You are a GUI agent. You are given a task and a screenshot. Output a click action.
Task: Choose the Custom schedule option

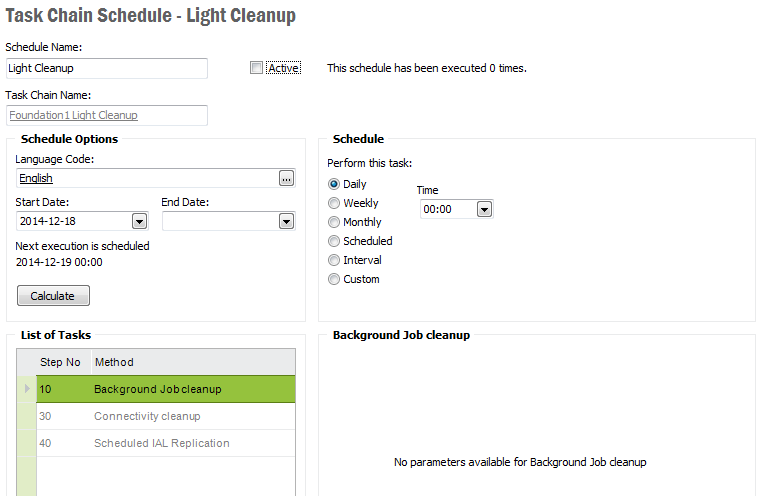point(334,279)
